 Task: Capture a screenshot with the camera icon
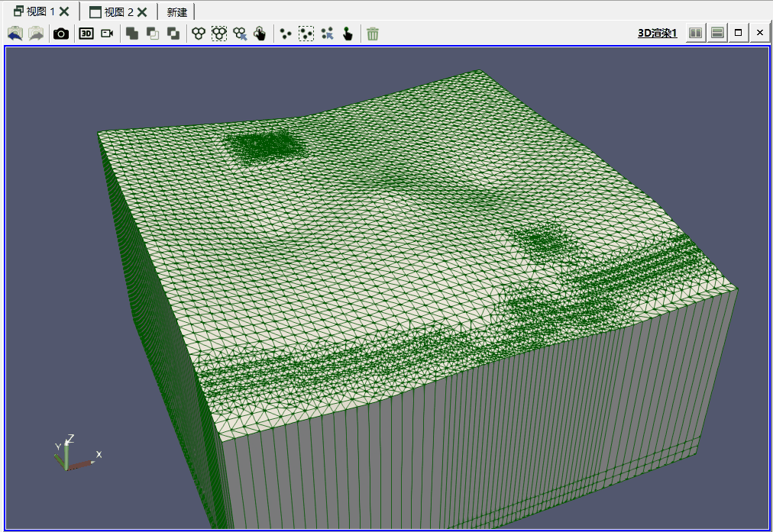pos(61,34)
